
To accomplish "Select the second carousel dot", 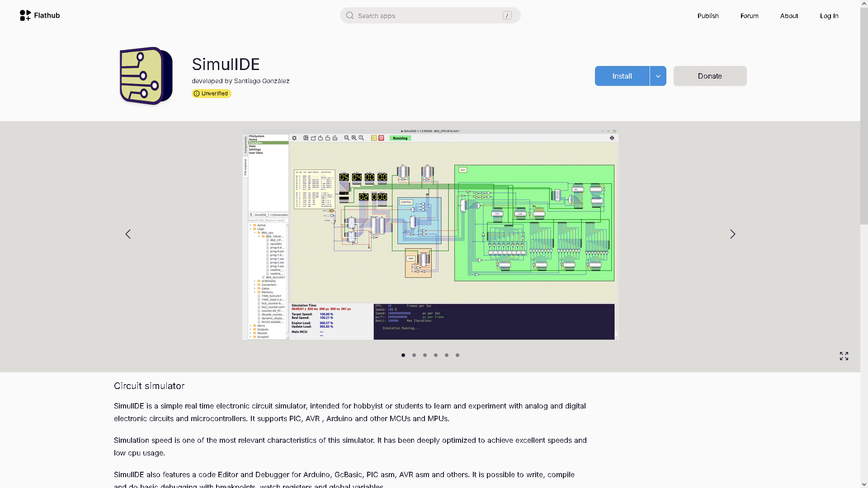I will click(x=414, y=355).
